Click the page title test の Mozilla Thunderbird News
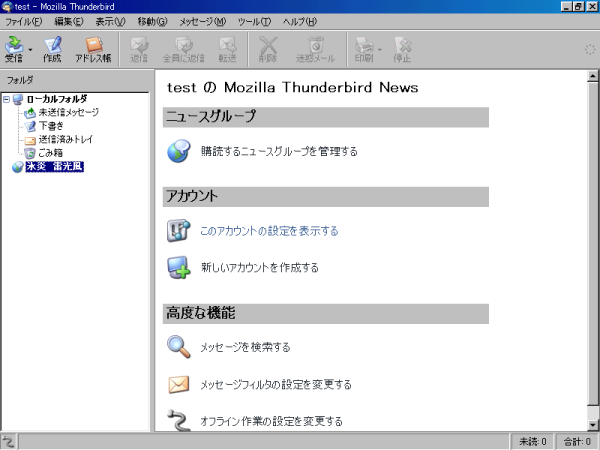This screenshot has height=450, width=600. click(292, 88)
